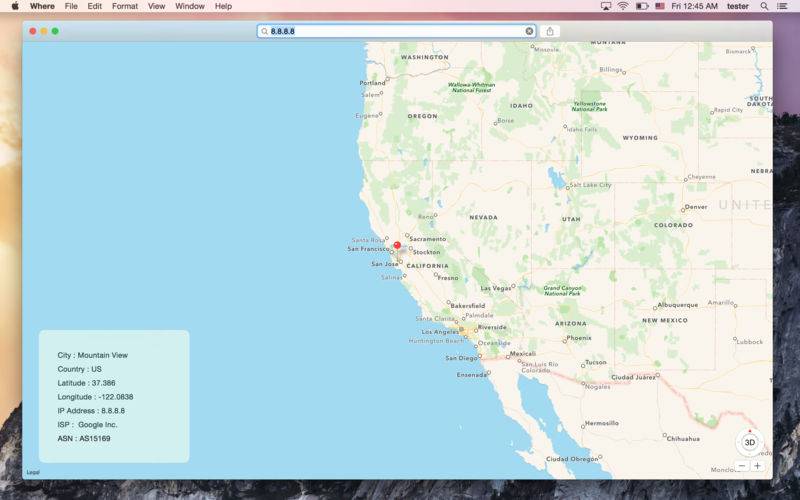Click the Salt Lake City map label

point(590,185)
